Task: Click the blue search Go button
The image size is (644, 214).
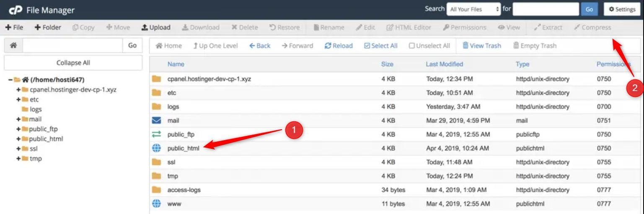Action: (589, 9)
